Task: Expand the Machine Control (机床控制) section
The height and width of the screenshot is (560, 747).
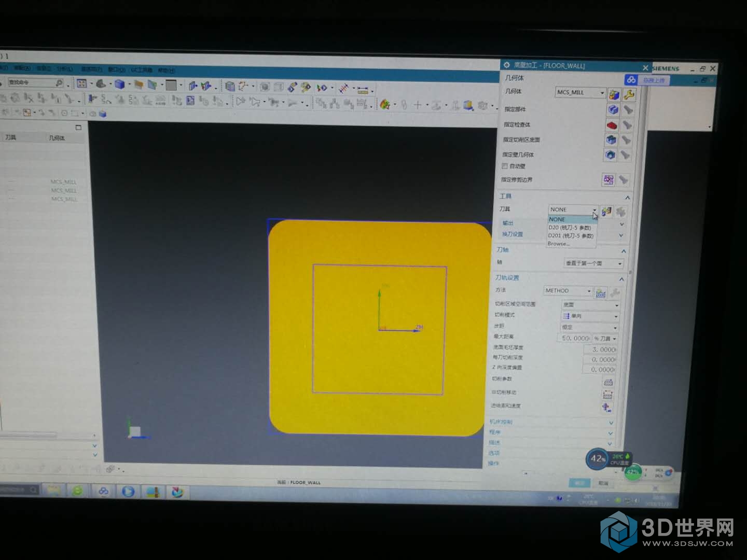Action: click(x=611, y=423)
